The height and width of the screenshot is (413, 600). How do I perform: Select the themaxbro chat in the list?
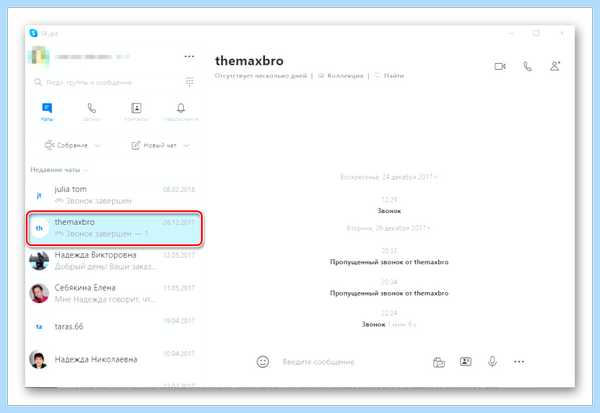tap(114, 228)
